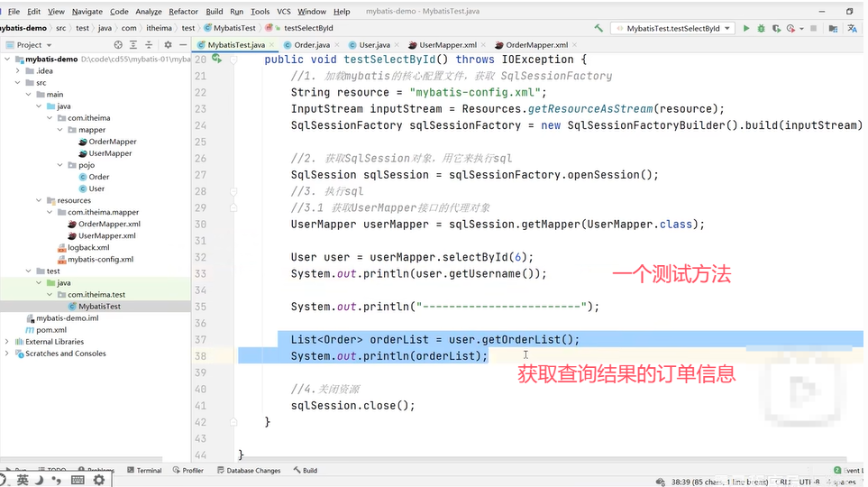Viewport: 868px width, 487px height.
Task: Click the Build project hammer icon
Action: pyautogui.click(x=598, y=28)
